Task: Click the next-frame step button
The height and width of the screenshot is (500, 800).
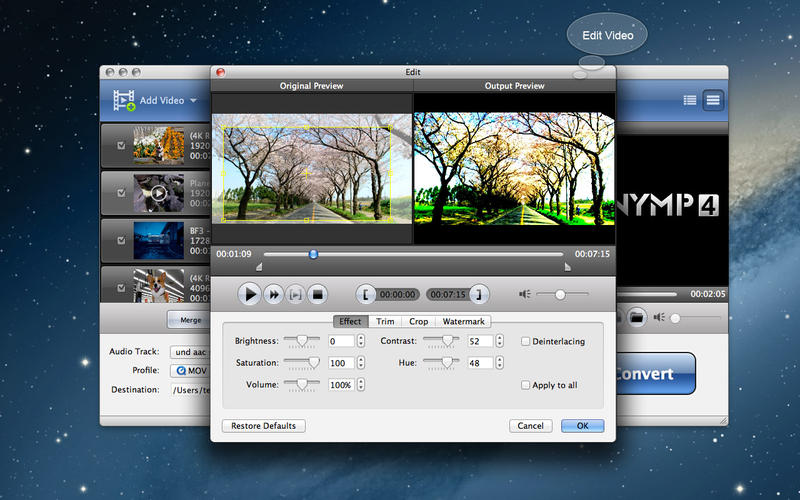Action: coord(296,294)
